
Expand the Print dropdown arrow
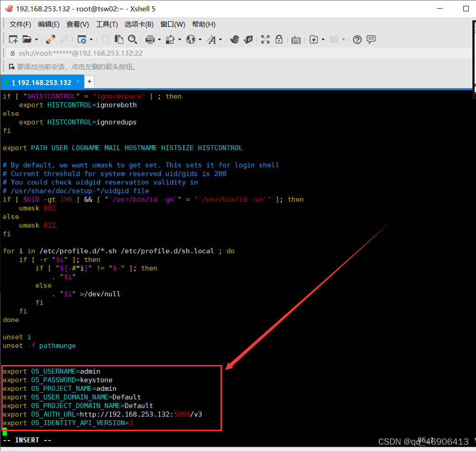click(x=160, y=39)
